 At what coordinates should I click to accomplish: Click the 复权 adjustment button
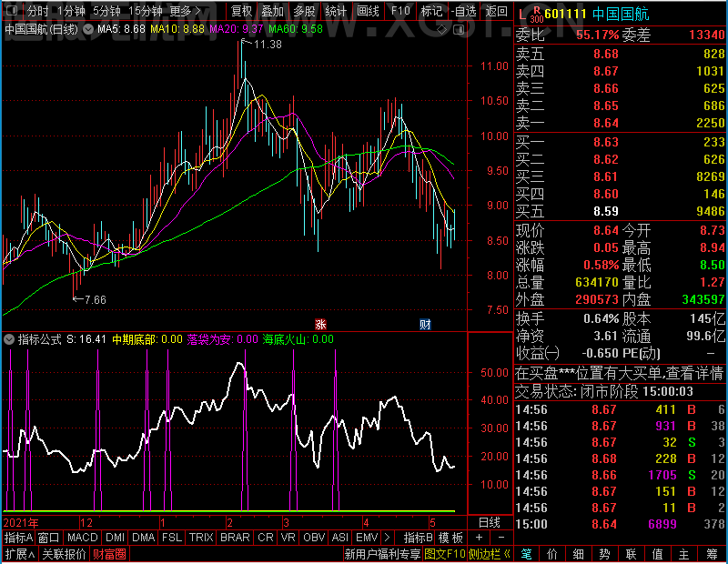[241, 11]
